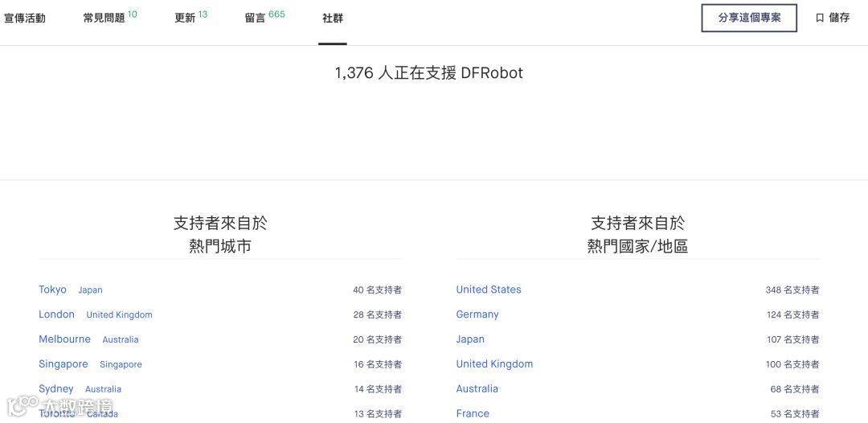This screenshot has height=423, width=868.
Task: Open Japan in countries list
Action: (470, 339)
